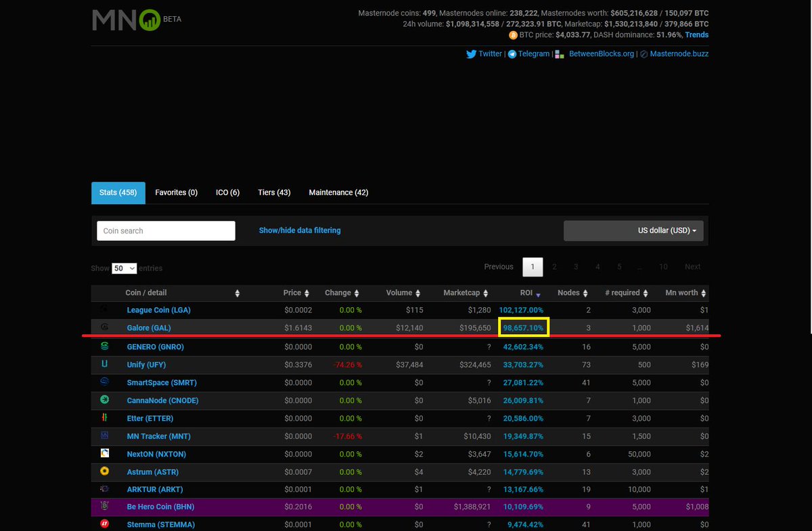Open the Masternode.buzz link

[x=679, y=54]
